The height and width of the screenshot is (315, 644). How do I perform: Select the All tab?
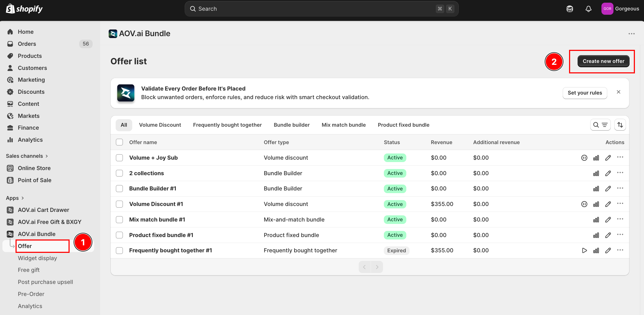[124, 125]
